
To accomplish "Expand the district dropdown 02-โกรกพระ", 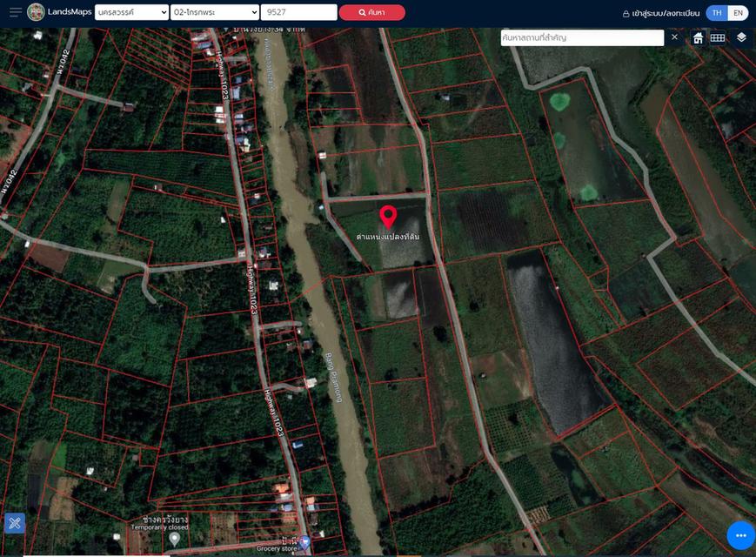I will [x=214, y=12].
